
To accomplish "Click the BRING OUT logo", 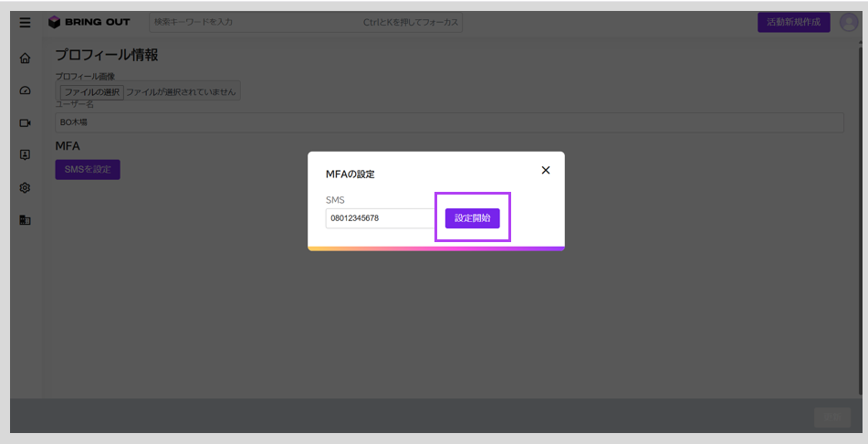I will [x=89, y=22].
